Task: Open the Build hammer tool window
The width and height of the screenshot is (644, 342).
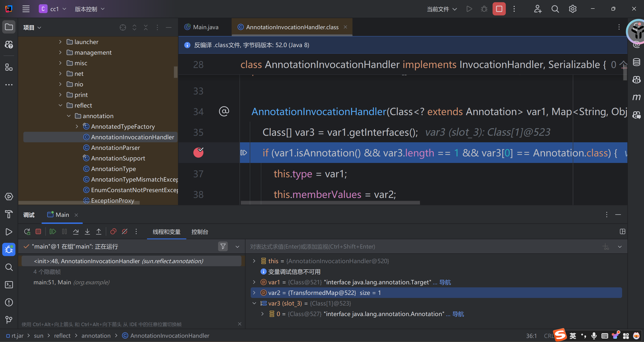Action: 9,214
